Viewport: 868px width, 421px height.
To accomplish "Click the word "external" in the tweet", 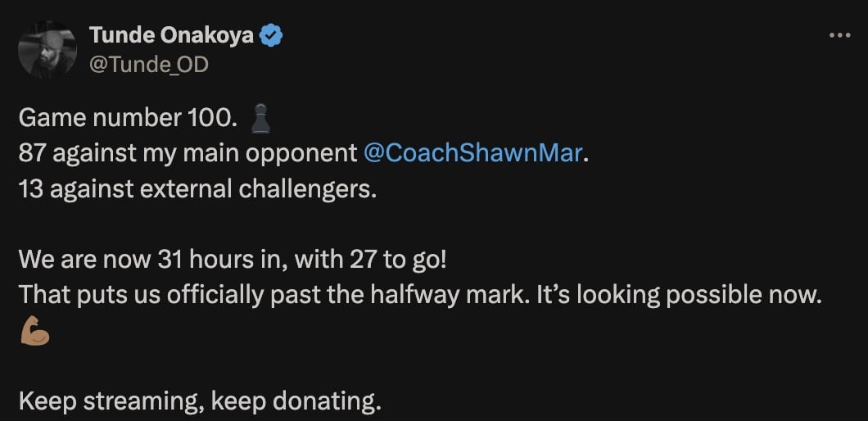I will click(183, 188).
